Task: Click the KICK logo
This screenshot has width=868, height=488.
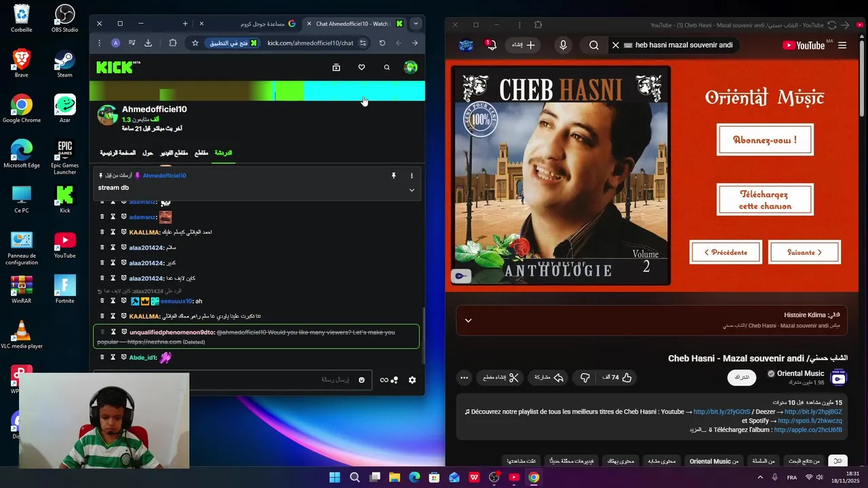Action: click(115, 67)
